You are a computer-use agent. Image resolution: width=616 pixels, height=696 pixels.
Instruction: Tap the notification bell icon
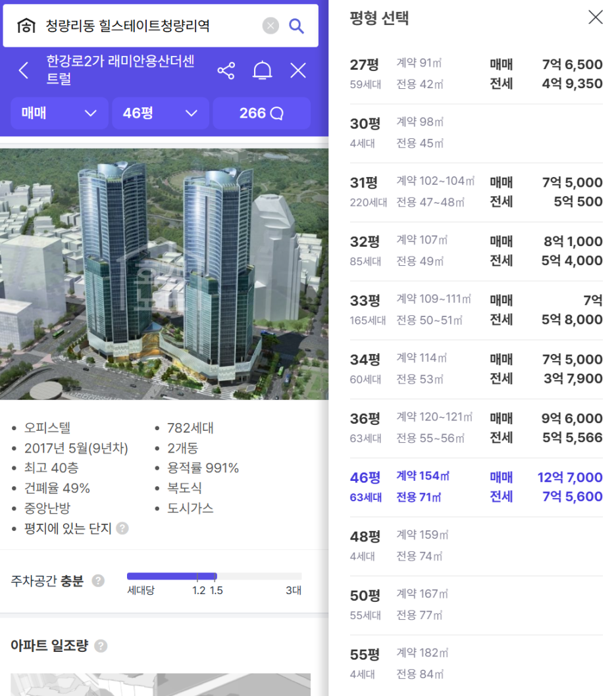coord(262,70)
